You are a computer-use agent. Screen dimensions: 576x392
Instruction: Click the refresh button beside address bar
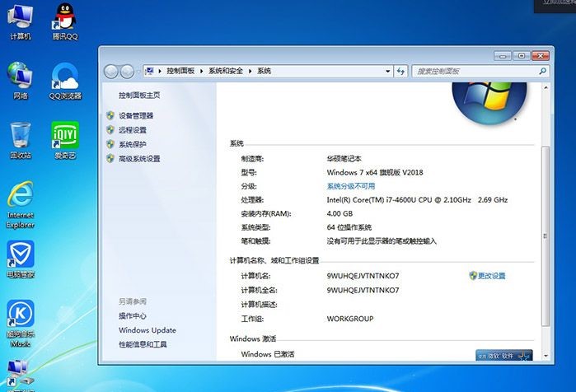tap(401, 72)
